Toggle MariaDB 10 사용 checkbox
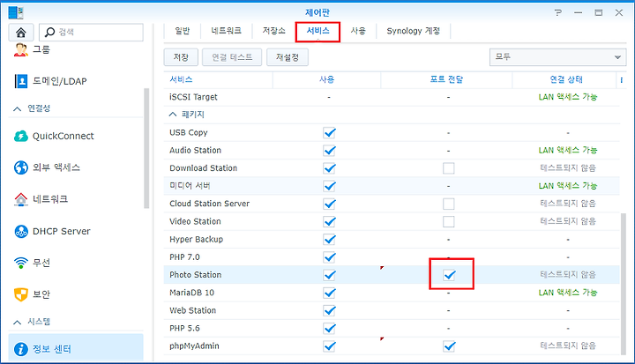The image size is (635, 364). 329,293
